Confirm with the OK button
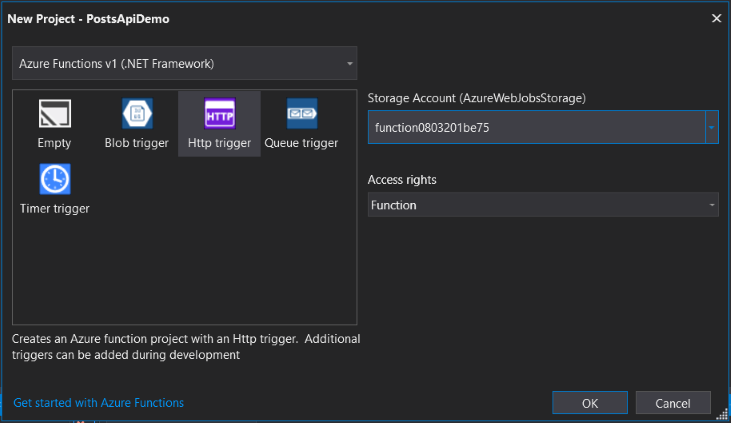The image size is (731, 423). (590, 402)
